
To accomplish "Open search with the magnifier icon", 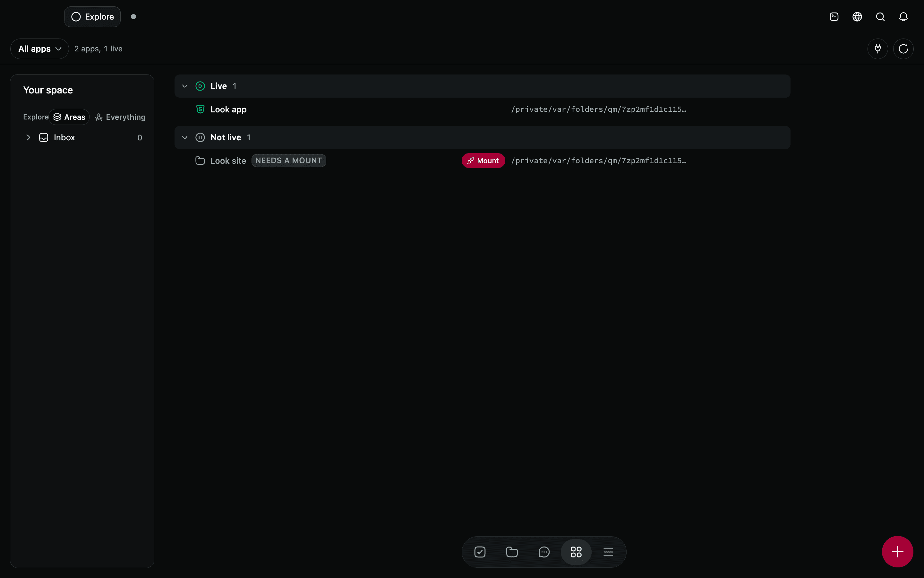I will tap(880, 17).
